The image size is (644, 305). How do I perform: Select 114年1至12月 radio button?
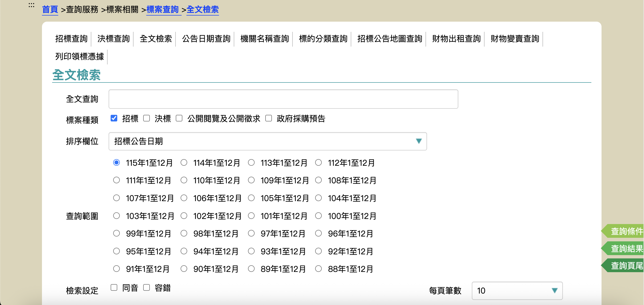184,162
